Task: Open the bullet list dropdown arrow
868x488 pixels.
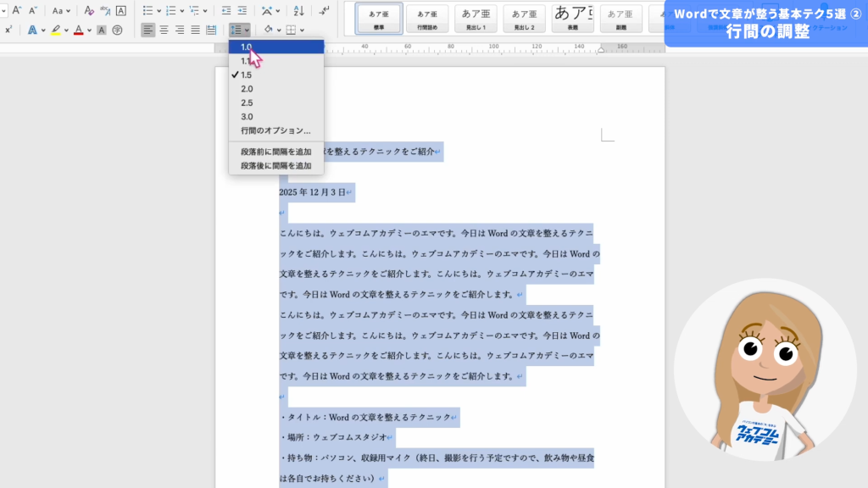Action: coord(158,11)
